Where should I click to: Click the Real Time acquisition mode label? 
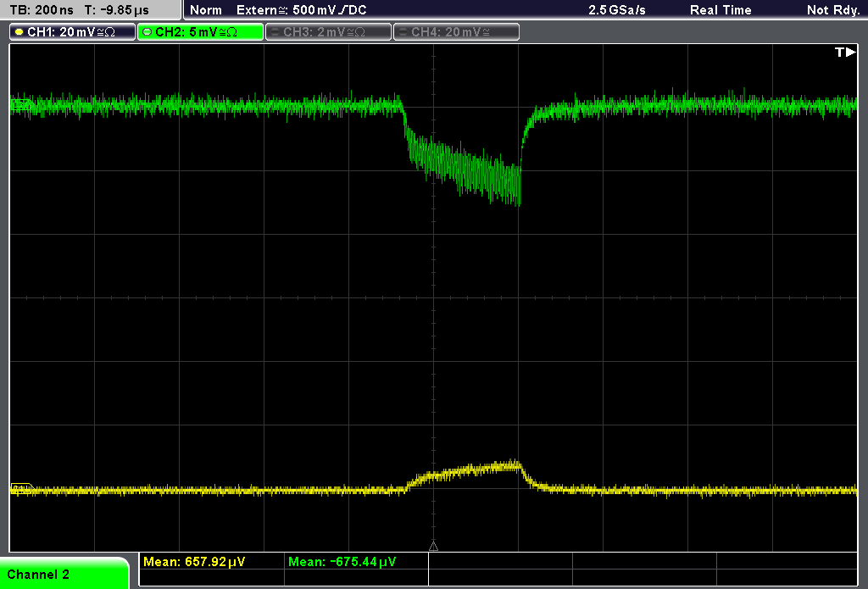pos(721,10)
